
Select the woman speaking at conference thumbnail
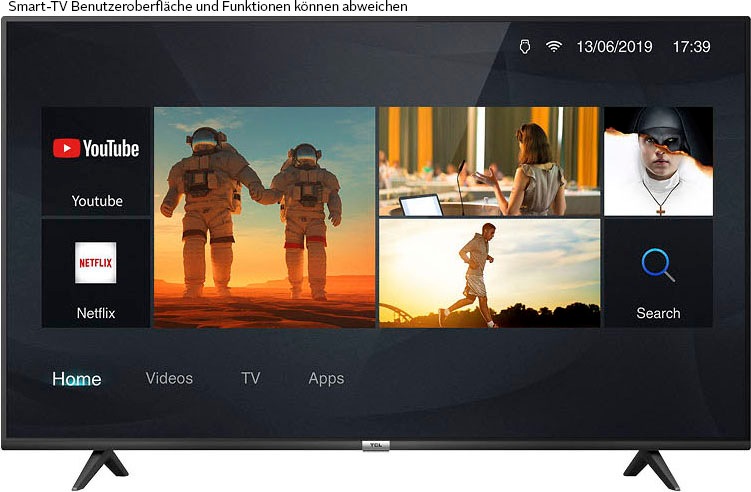point(489,161)
